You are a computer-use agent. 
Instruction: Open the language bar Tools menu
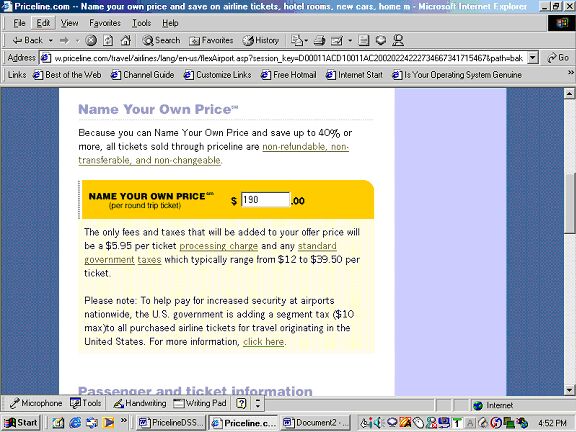click(x=86, y=403)
